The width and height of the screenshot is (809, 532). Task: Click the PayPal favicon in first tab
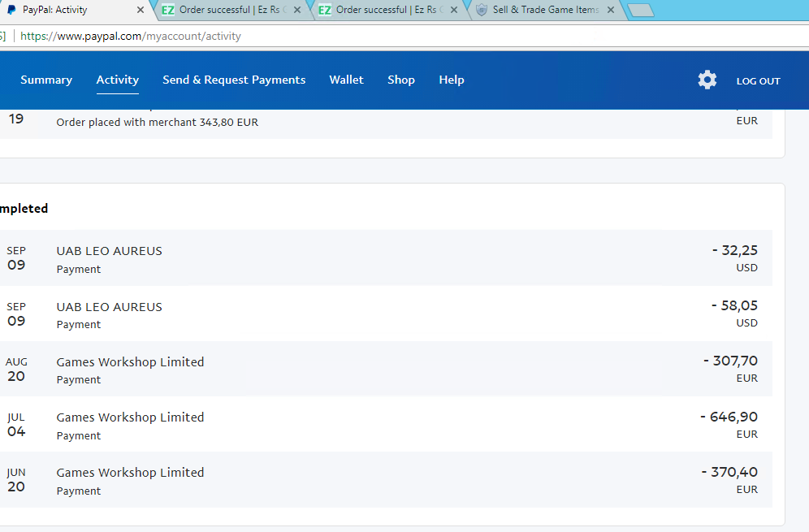(x=11, y=10)
